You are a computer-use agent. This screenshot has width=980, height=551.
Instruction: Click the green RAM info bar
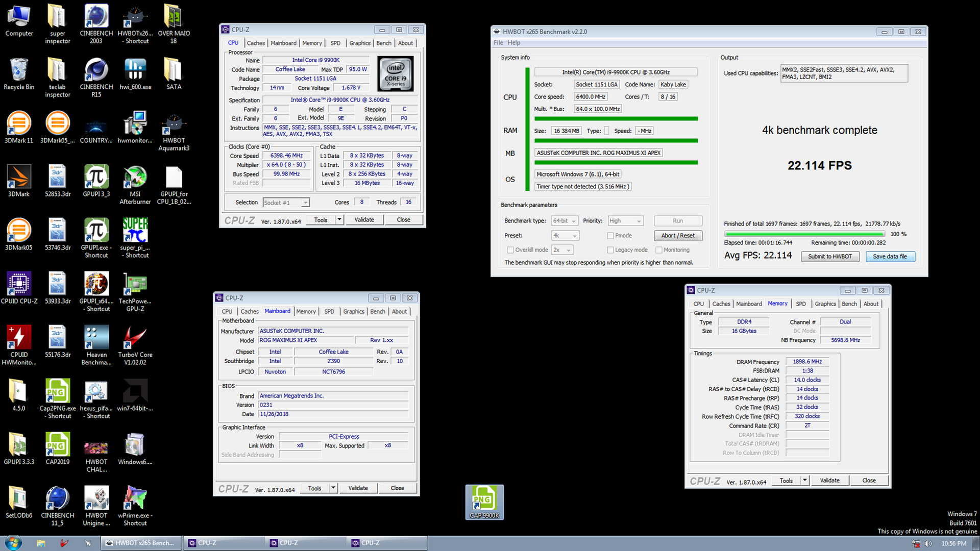pos(616,141)
